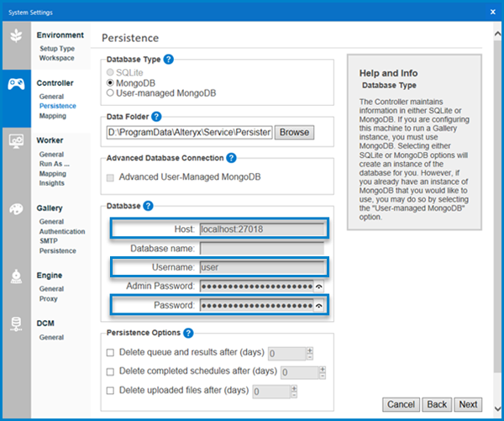This screenshot has width=504, height=421.
Task: Open Gallery General page
Action: click(51, 222)
